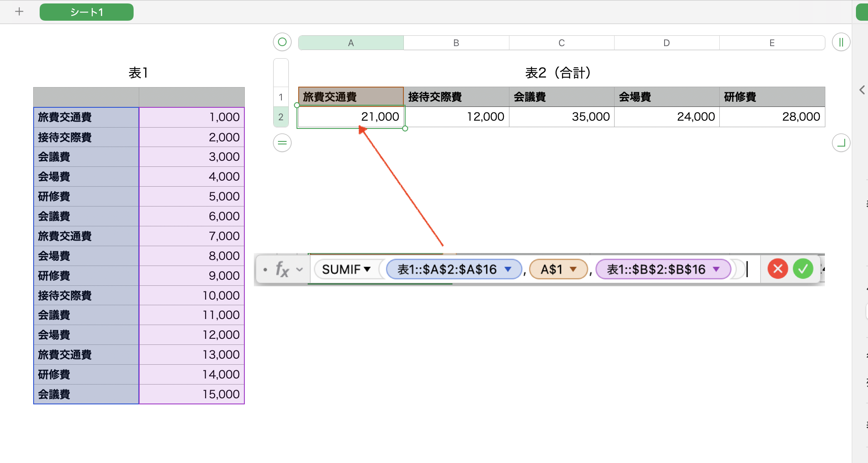868x463 pixels.
Task: Select the 表2 cell showing 35,000
Action: [562, 117]
